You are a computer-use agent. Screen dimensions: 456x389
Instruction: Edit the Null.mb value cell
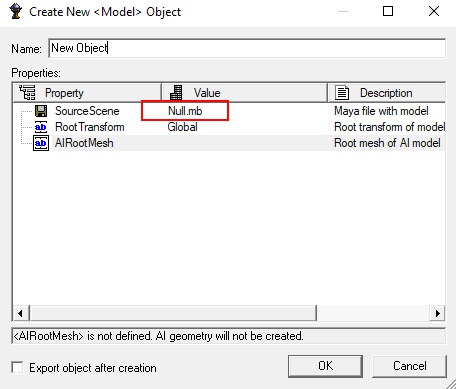[x=185, y=111]
